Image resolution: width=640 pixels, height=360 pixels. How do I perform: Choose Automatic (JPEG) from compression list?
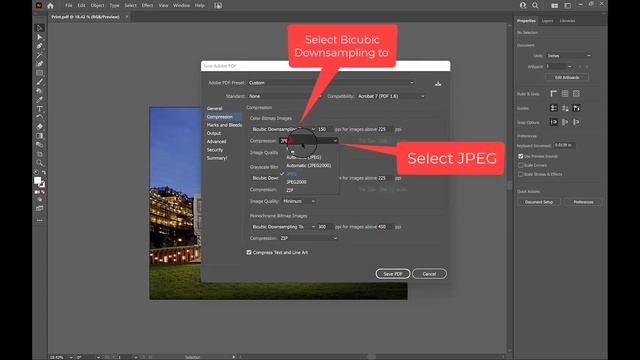pos(303,158)
